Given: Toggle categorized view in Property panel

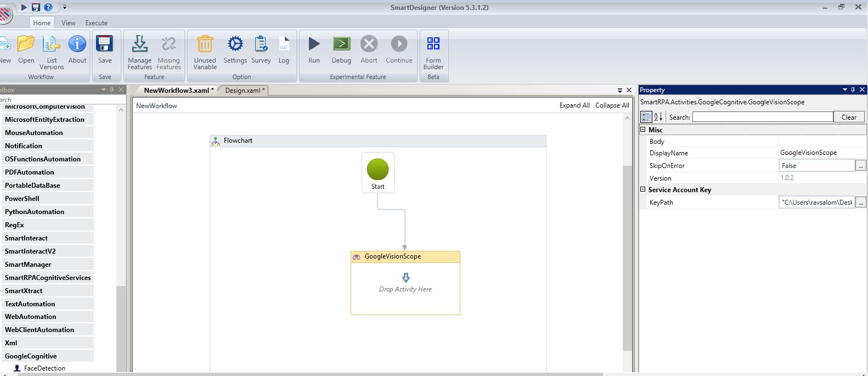Looking at the screenshot, I should pos(646,117).
